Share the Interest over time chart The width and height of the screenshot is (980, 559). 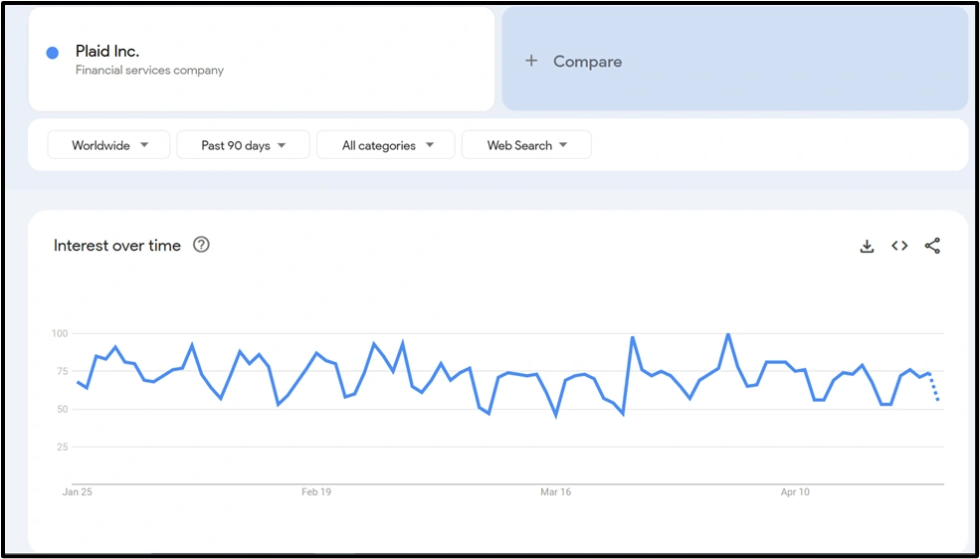tap(932, 246)
